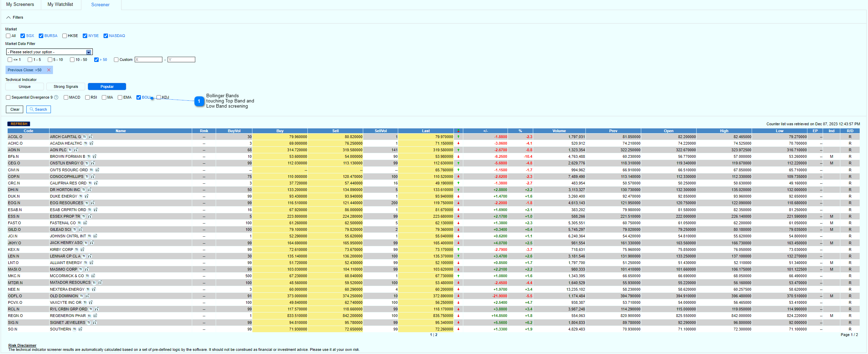
Task: Sort by the % column header
Action: pyautogui.click(x=520, y=131)
